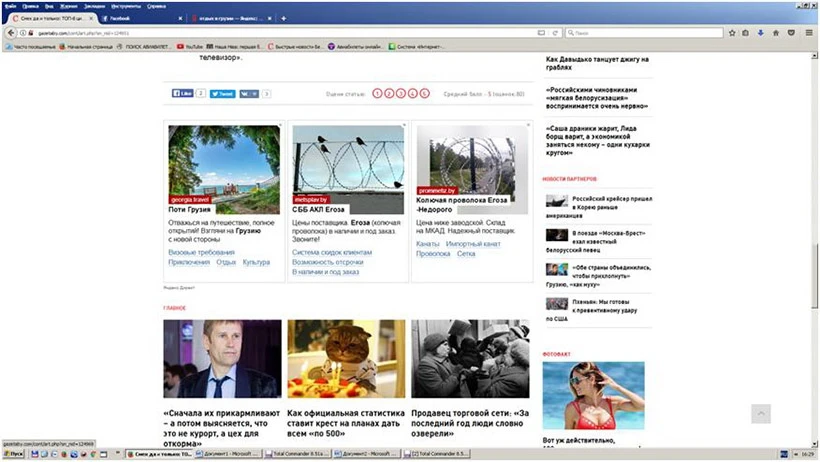This screenshot has width=820, height=462.
Task: Open the Справка menu
Action: [x=156, y=6]
